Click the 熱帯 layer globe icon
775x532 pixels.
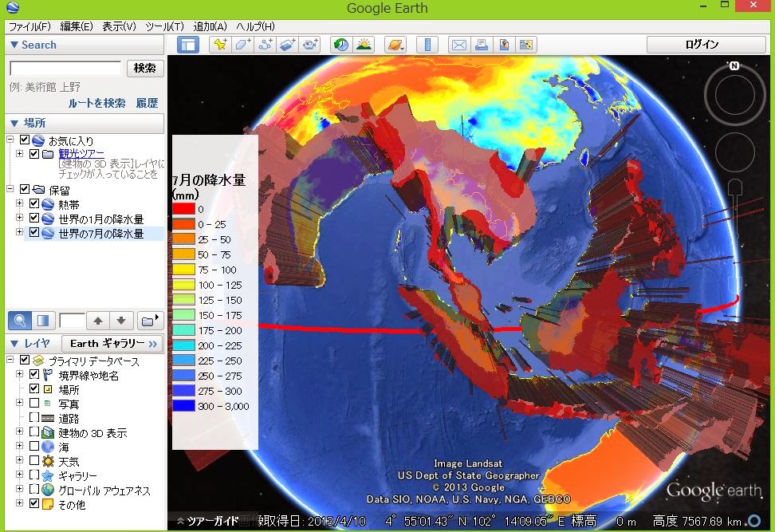48,204
